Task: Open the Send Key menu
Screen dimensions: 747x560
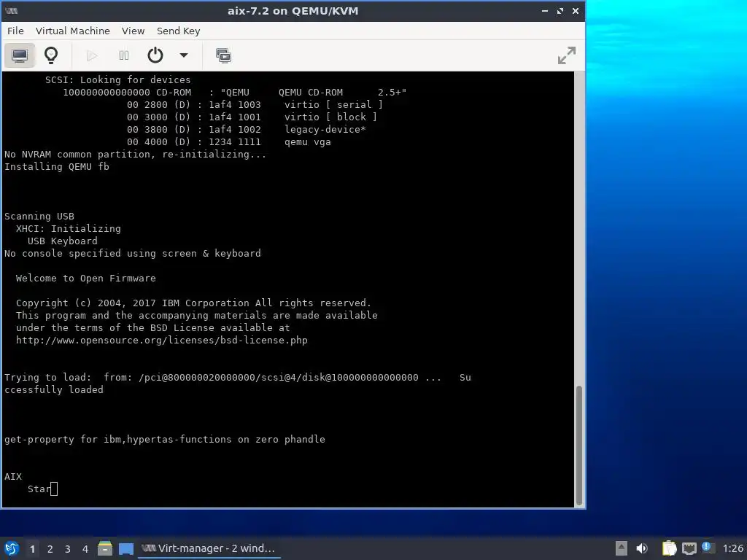Action: point(178,31)
